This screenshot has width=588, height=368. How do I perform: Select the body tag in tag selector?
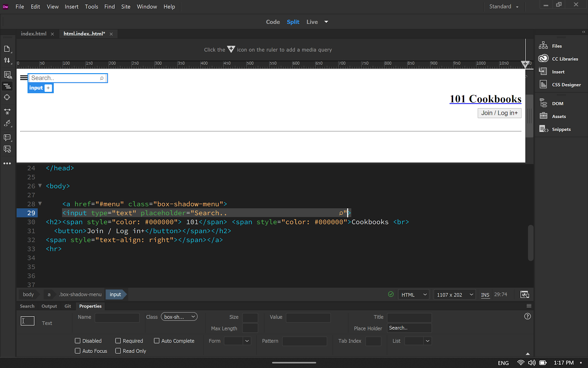point(28,294)
